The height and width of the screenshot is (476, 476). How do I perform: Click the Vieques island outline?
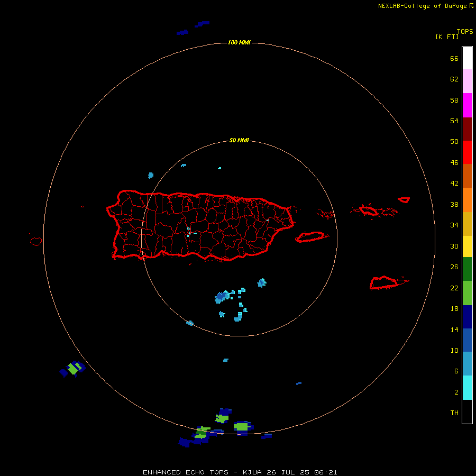pyautogui.click(x=312, y=236)
